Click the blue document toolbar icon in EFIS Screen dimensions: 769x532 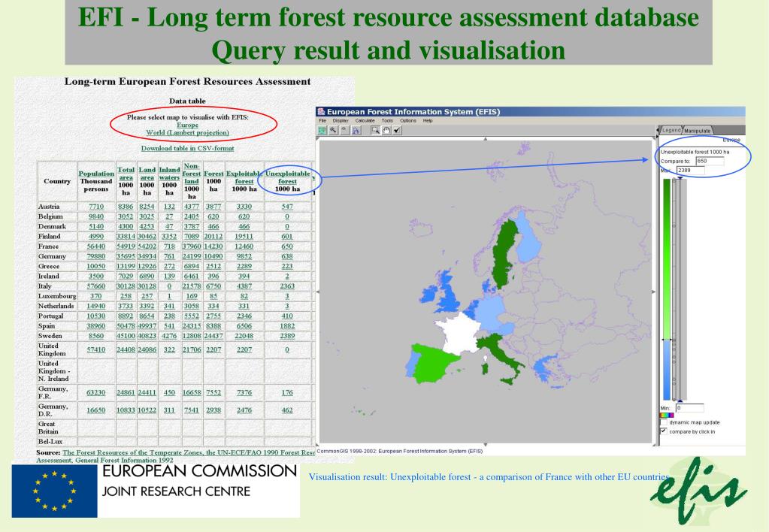tap(356, 130)
